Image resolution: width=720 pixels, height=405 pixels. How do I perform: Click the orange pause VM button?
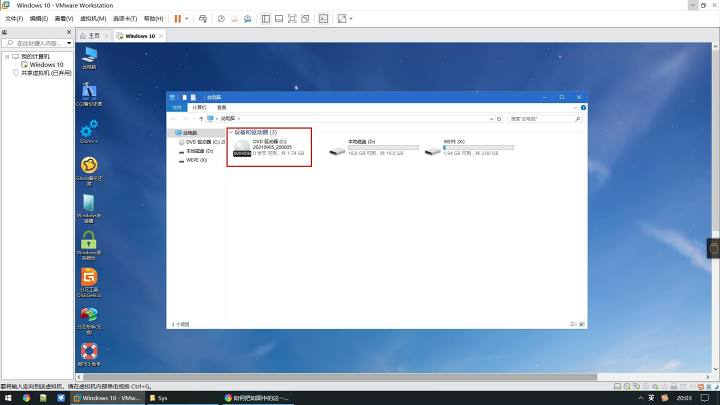(x=178, y=19)
